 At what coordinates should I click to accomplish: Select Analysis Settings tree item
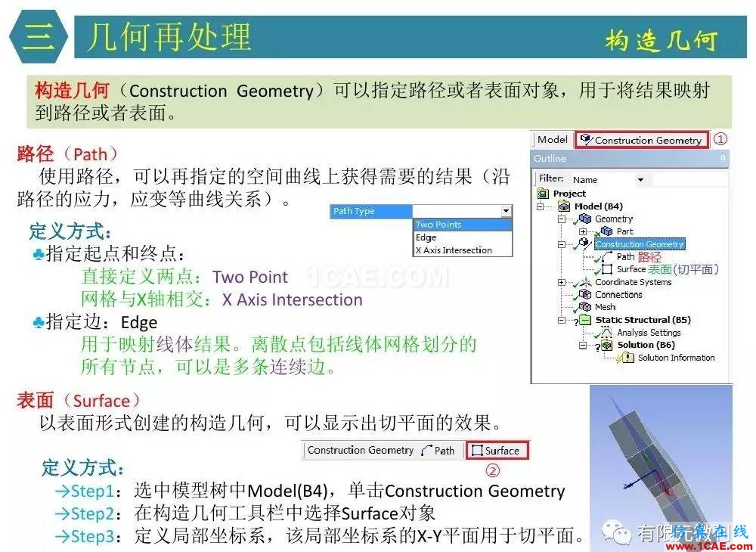[649, 332]
